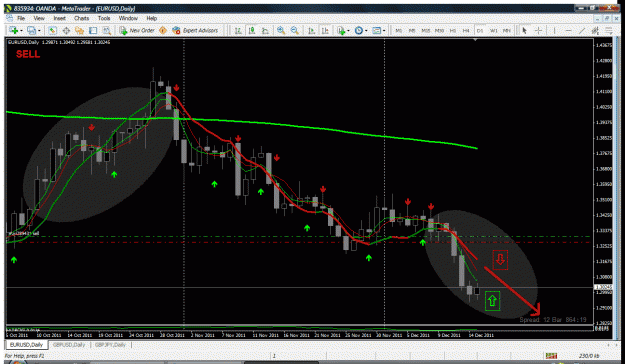Open the Tools menu
625x364 pixels.
(x=104, y=18)
